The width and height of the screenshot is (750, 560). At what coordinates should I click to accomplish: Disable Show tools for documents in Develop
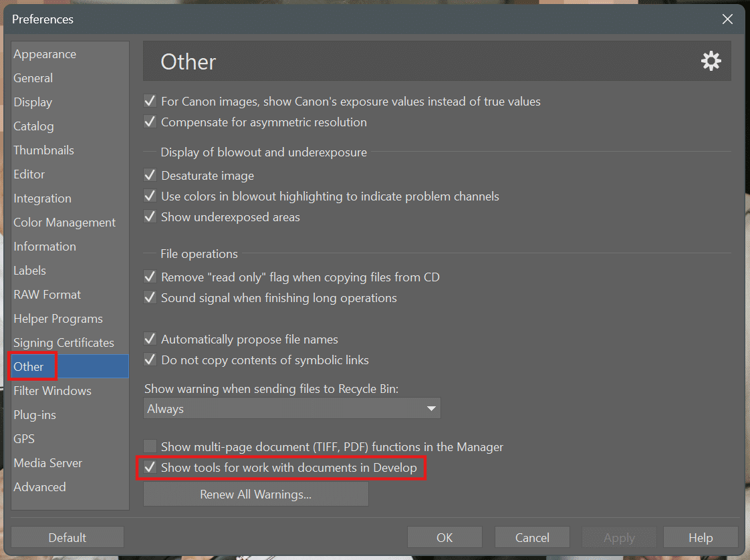[x=150, y=468]
